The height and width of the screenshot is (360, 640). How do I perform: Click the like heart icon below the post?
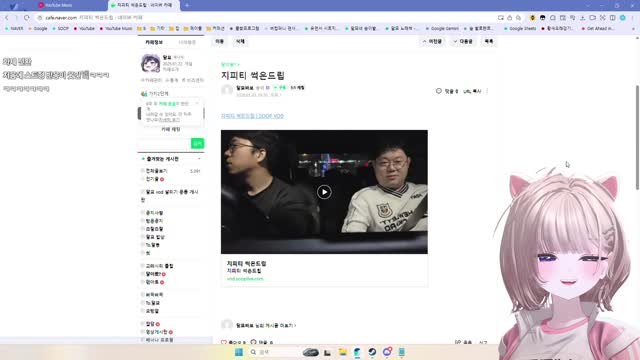click(224, 342)
